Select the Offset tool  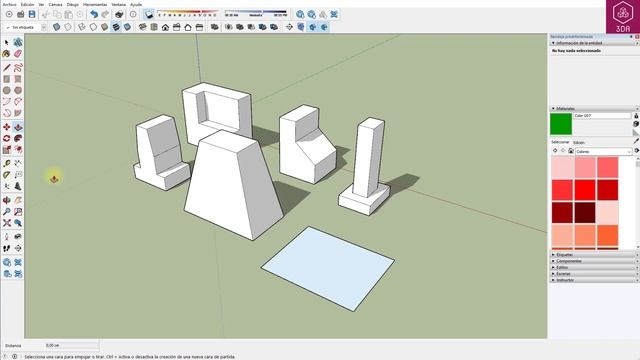click(18, 150)
